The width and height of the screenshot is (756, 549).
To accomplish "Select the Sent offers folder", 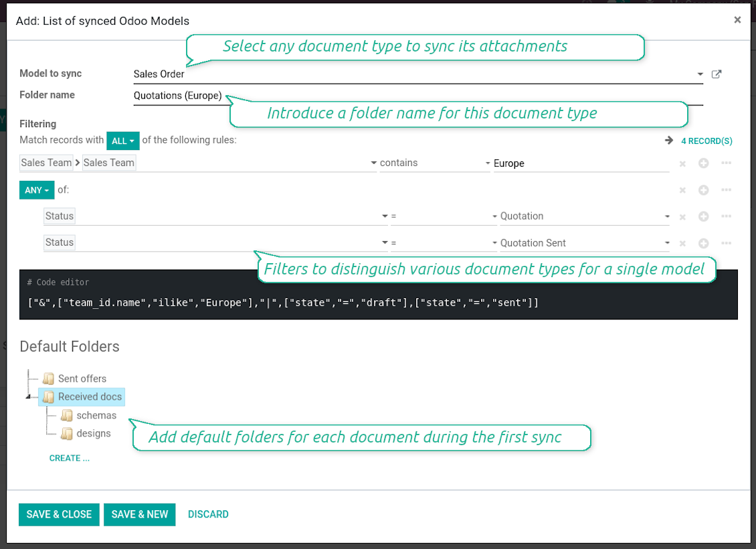I will click(82, 379).
